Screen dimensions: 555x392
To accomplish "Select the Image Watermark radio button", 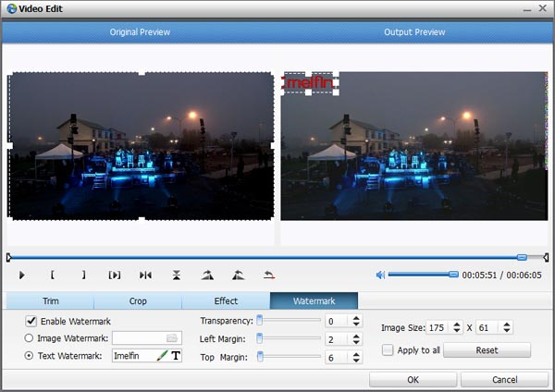I will pos(30,338).
